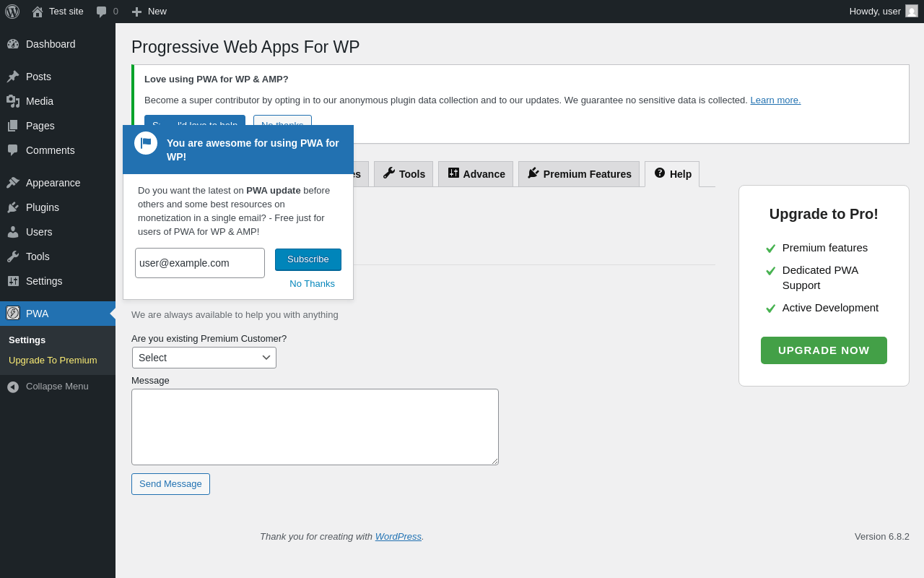Open the sidebar Users menu
Image resolution: width=924 pixels, height=578 pixels.
pos(58,232)
